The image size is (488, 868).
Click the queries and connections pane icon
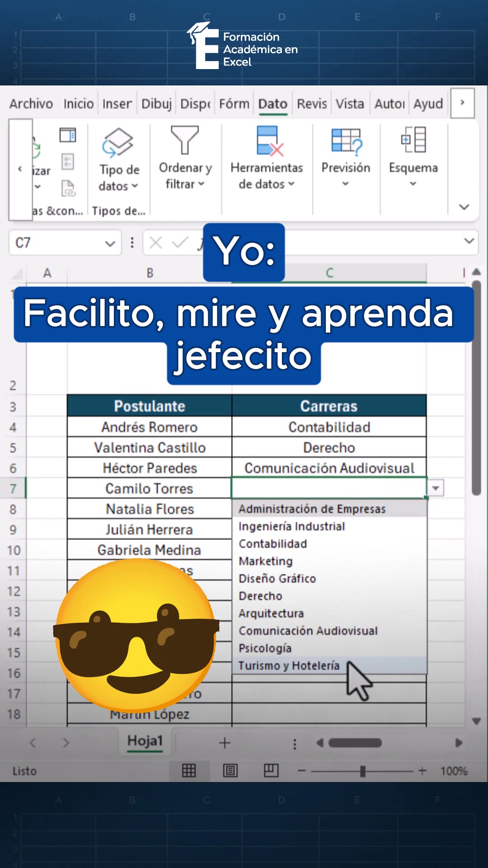point(68,135)
